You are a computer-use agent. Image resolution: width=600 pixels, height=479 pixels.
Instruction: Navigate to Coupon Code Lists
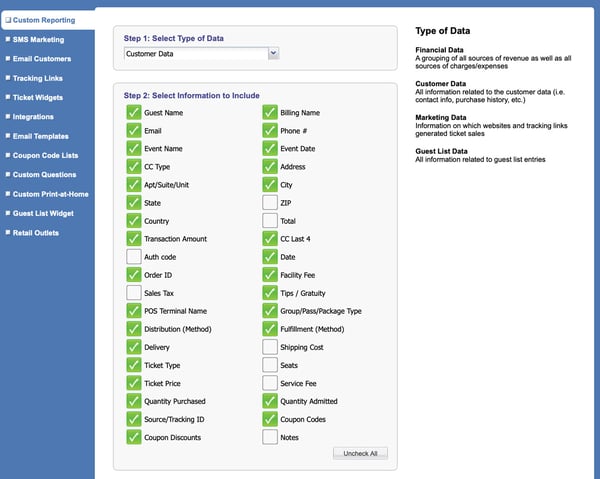[45, 155]
